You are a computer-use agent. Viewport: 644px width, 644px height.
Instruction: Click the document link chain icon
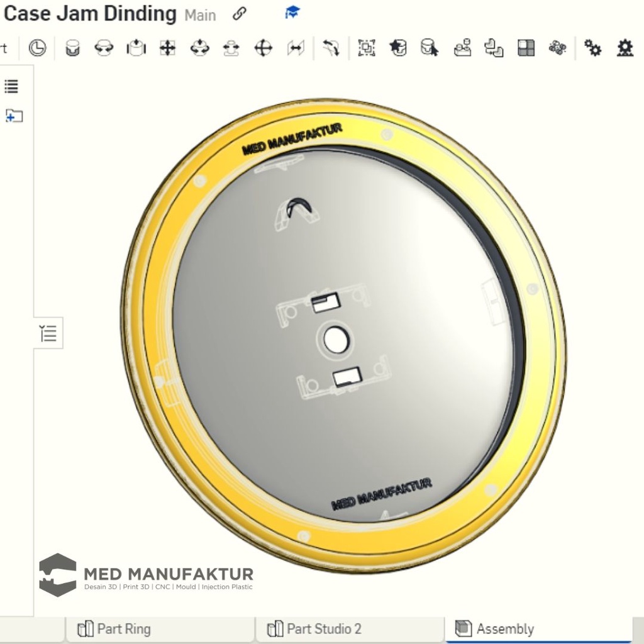tap(239, 14)
